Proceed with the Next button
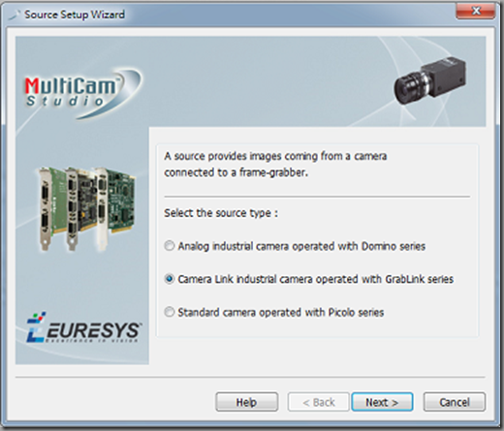 click(x=382, y=402)
